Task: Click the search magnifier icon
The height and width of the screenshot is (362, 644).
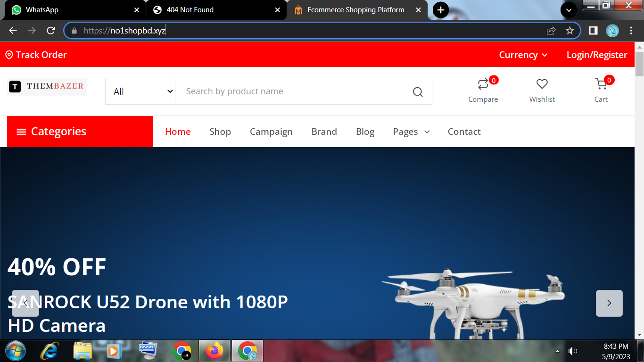Action: 418,91
